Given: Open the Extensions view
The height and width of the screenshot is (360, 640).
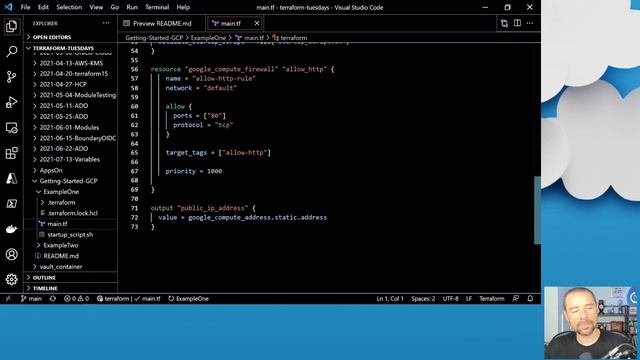Looking at the screenshot, I should click(x=11, y=153).
